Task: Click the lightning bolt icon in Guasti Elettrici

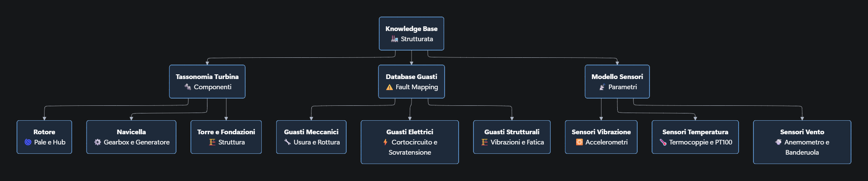Action: (x=385, y=142)
